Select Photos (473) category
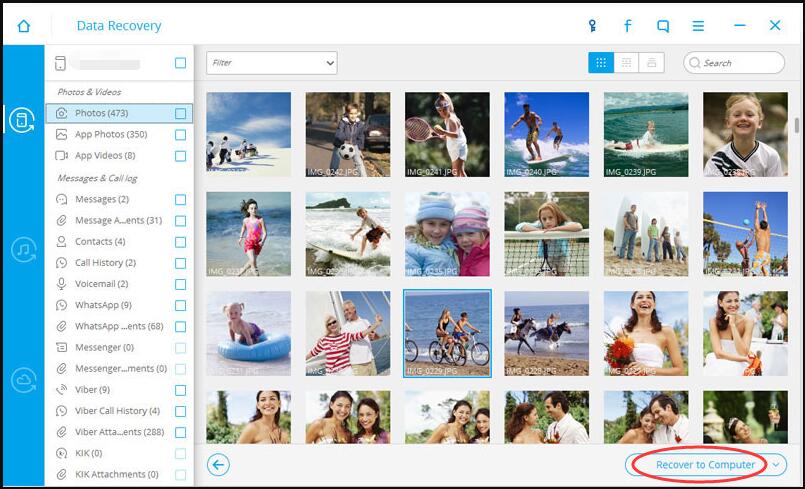805x489 pixels. [119, 114]
